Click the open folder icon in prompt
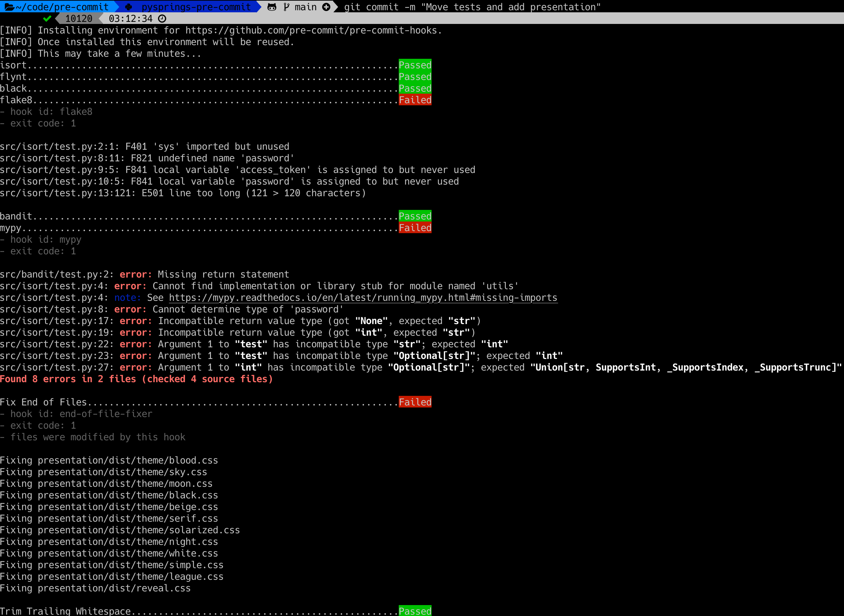Screen dimensions: 844x616 9,7
